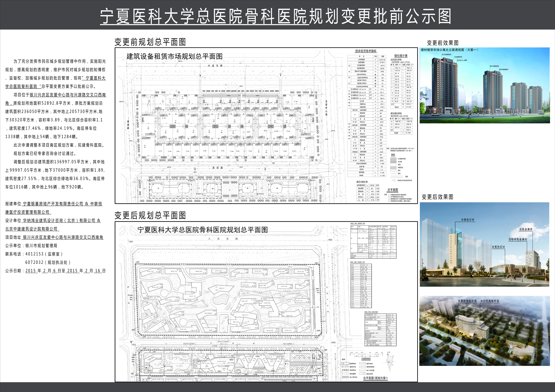Select the phone number 6072032（规划执法处）
Viewport: 555px width, 392px height.
click(48, 262)
